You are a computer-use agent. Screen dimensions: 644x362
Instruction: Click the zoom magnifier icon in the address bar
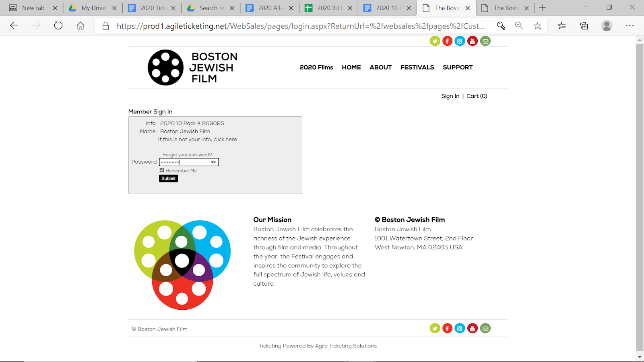(519, 26)
